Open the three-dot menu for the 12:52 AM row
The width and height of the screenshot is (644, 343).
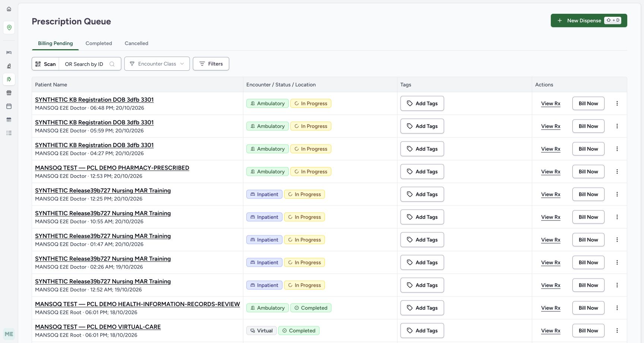pos(617,285)
